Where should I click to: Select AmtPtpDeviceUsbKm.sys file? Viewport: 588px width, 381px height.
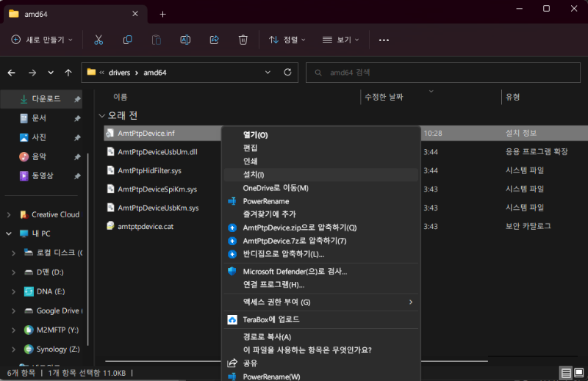(x=158, y=208)
